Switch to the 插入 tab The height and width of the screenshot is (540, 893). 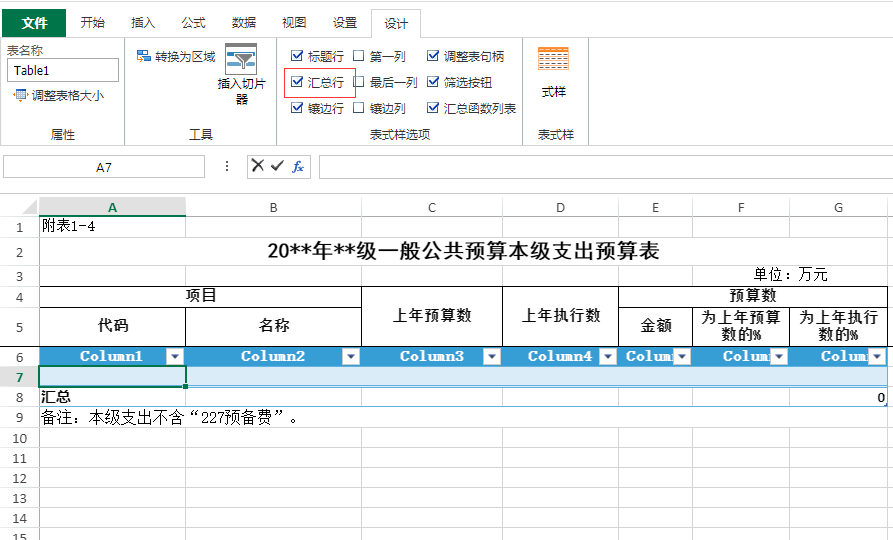tap(143, 23)
